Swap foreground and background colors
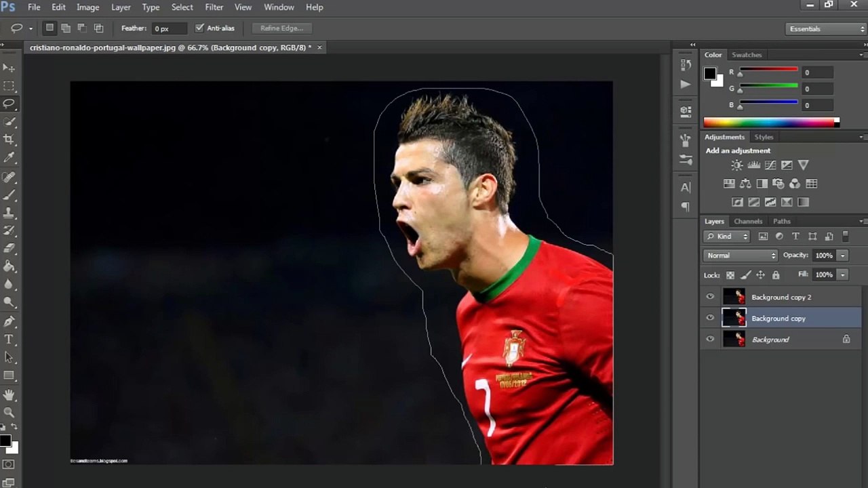This screenshot has height=488, width=868. tap(15, 427)
